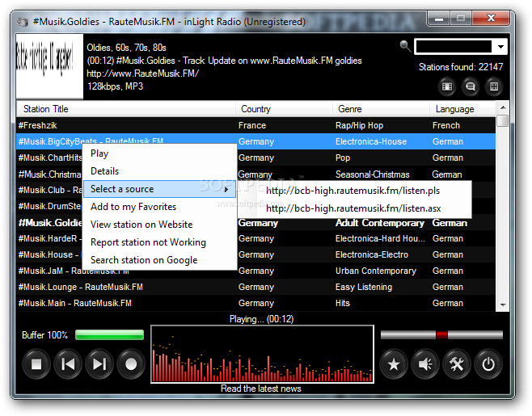This screenshot has width=532, height=416.
Task: Open the Select a source submenu
Action: point(159,189)
